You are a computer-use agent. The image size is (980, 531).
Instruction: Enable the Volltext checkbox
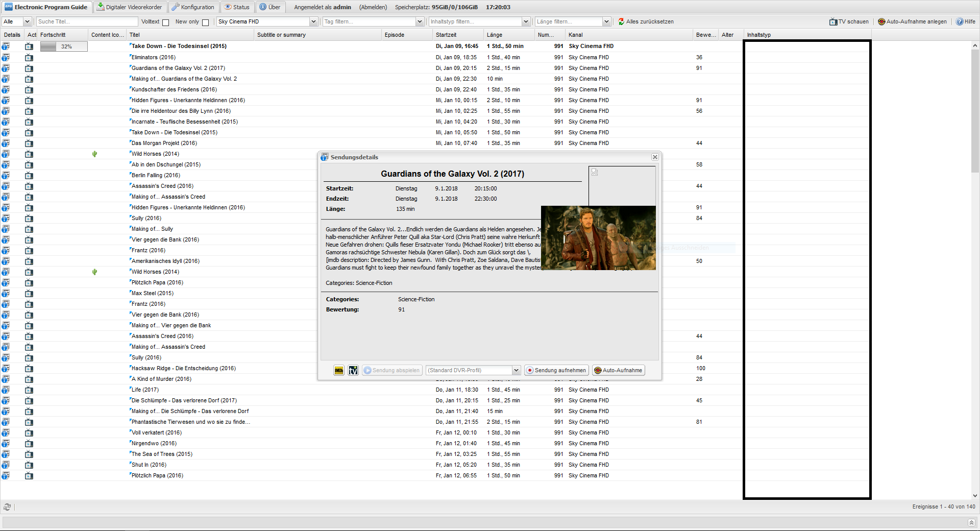pos(165,22)
